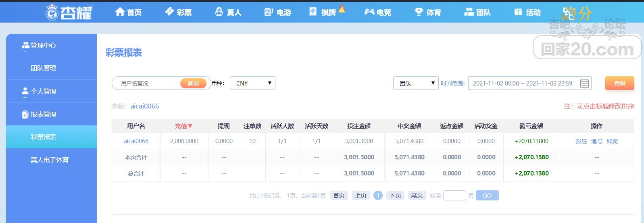Sort table by 提现 column header
Viewport: 644px width, 223px height.
click(x=224, y=126)
